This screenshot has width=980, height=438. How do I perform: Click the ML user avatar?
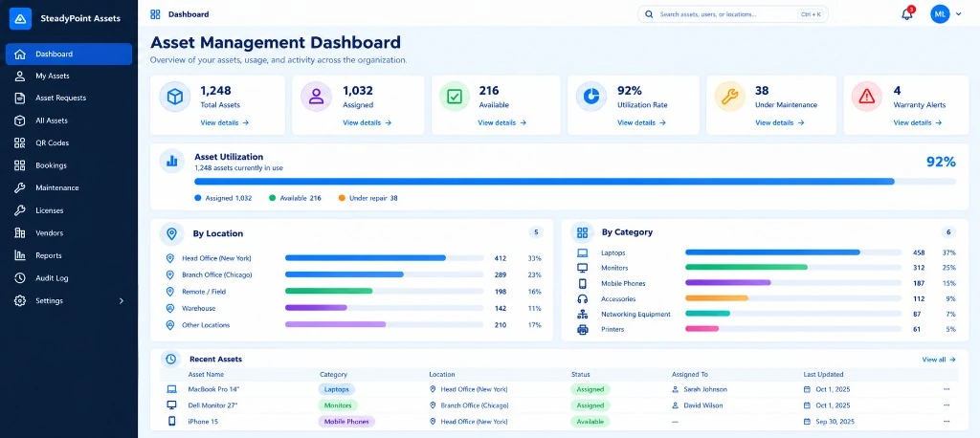[940, 13]
